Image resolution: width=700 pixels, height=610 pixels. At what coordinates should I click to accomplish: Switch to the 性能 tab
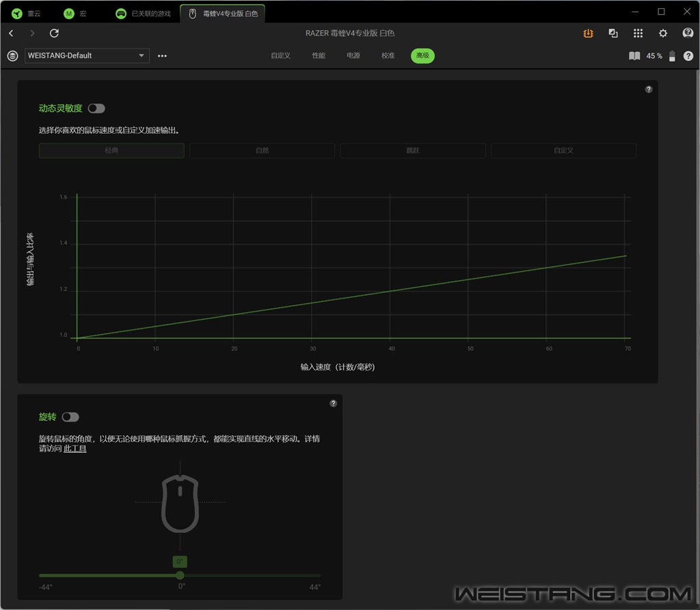[319, 56]
